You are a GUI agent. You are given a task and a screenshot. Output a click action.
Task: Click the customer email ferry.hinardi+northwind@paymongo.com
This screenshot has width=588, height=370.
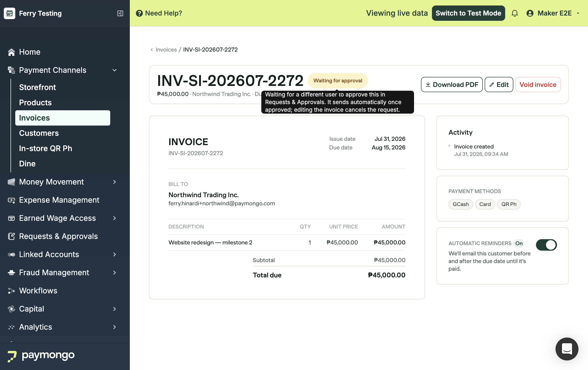(222, 203)
